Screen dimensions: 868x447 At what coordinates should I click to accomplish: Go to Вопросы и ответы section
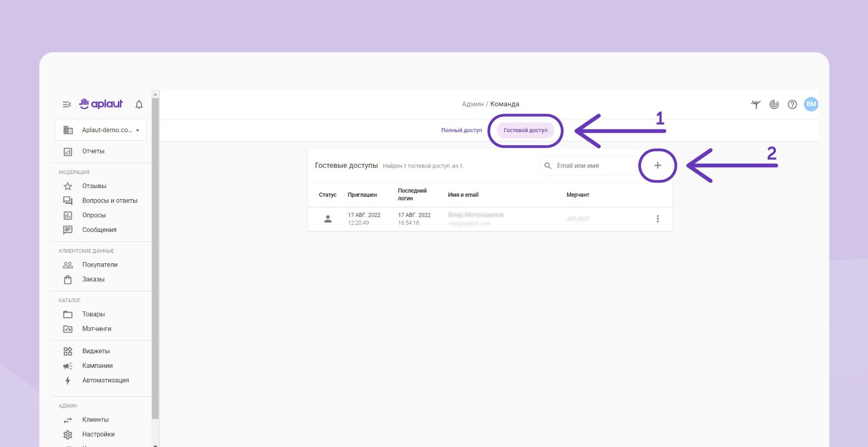point(110,201)
